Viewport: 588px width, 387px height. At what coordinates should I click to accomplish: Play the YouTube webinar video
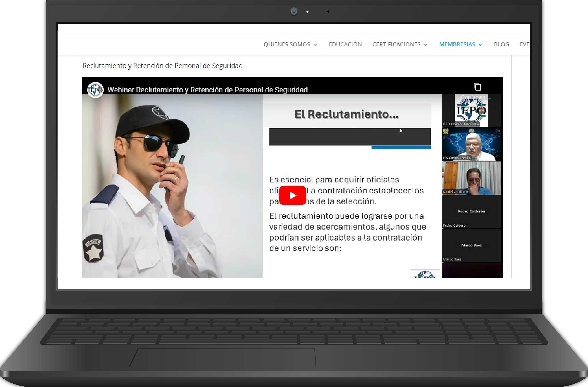click(x=292, y=195)
